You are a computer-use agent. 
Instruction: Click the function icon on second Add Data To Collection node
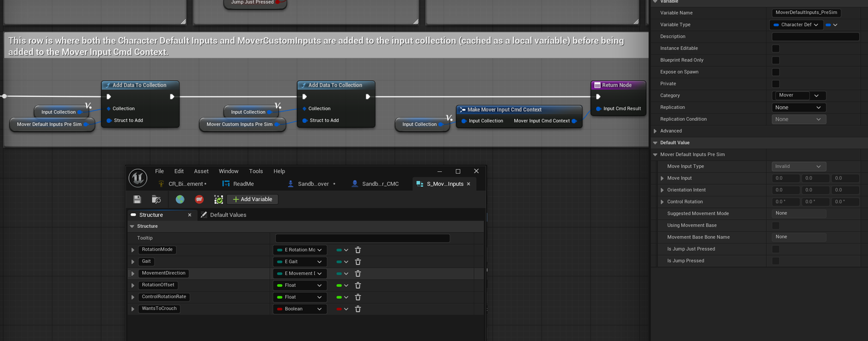pos(303,85)
